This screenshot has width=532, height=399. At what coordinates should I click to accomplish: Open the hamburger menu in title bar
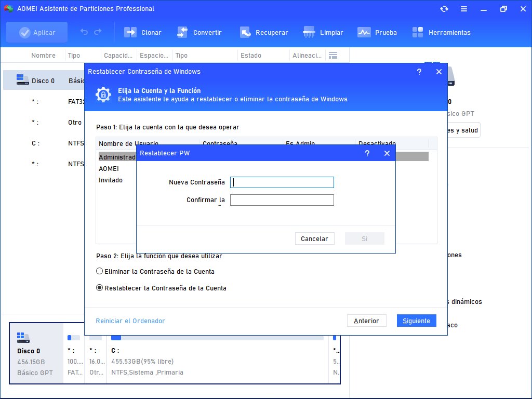[x=464, y=9]
